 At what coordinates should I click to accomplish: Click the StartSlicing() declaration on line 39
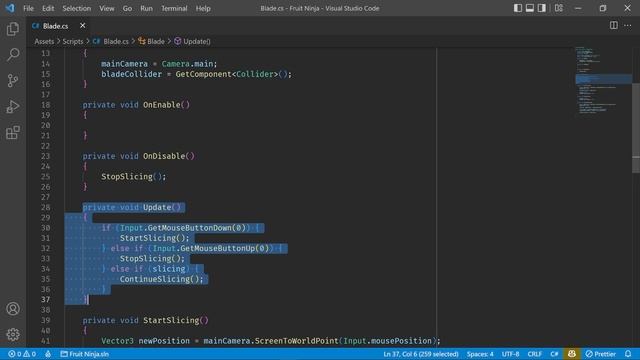176,320
